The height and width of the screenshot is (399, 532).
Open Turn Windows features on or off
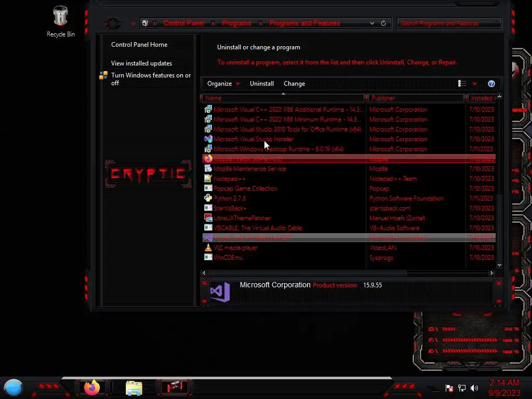(151, 79)
